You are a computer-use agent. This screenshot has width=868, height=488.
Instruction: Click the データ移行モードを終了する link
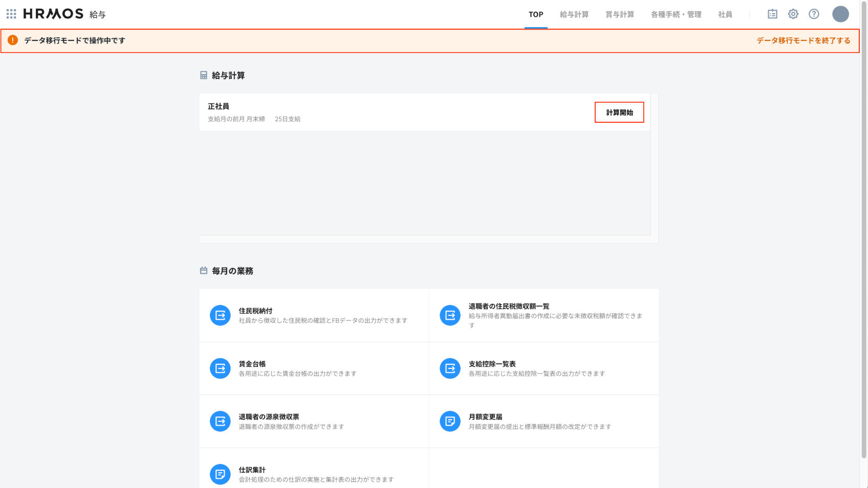click(803, 40)
